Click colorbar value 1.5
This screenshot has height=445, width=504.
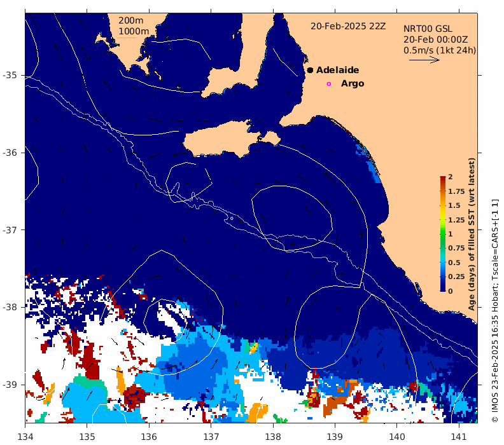454,205
